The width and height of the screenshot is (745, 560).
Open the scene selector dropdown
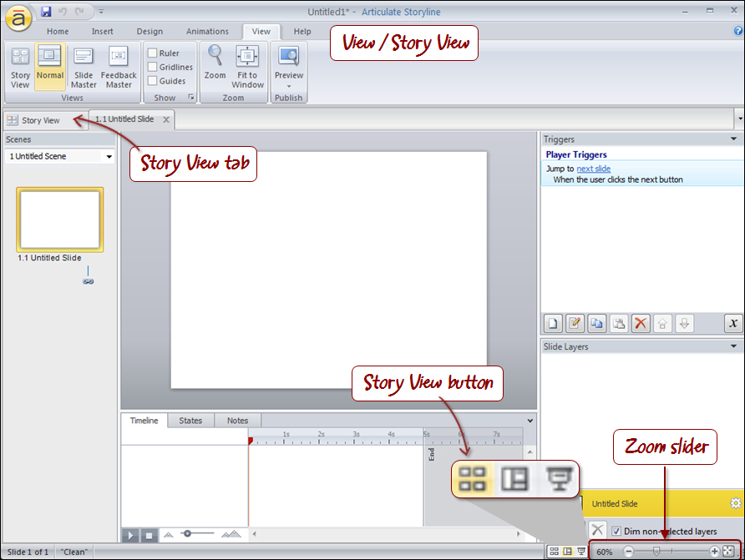coord(109,156)
